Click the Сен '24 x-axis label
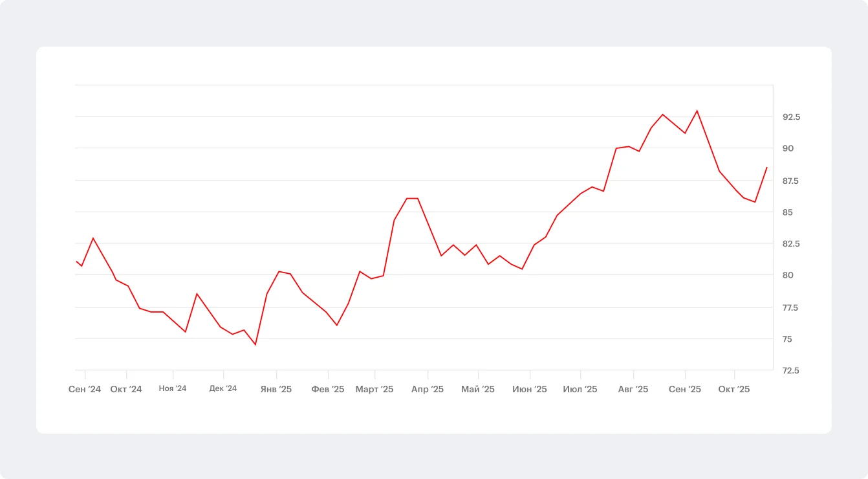Image resolution: width=868 pixels, height=479 pixels. pos(85,389)
